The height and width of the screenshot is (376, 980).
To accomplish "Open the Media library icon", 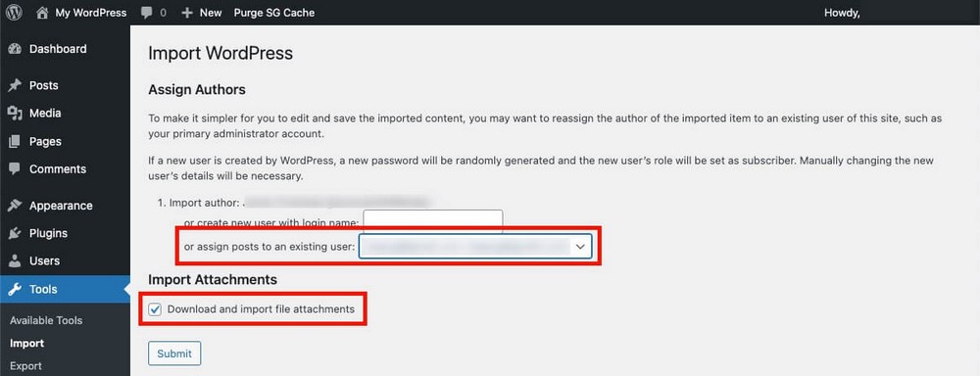I will [15, 113].
